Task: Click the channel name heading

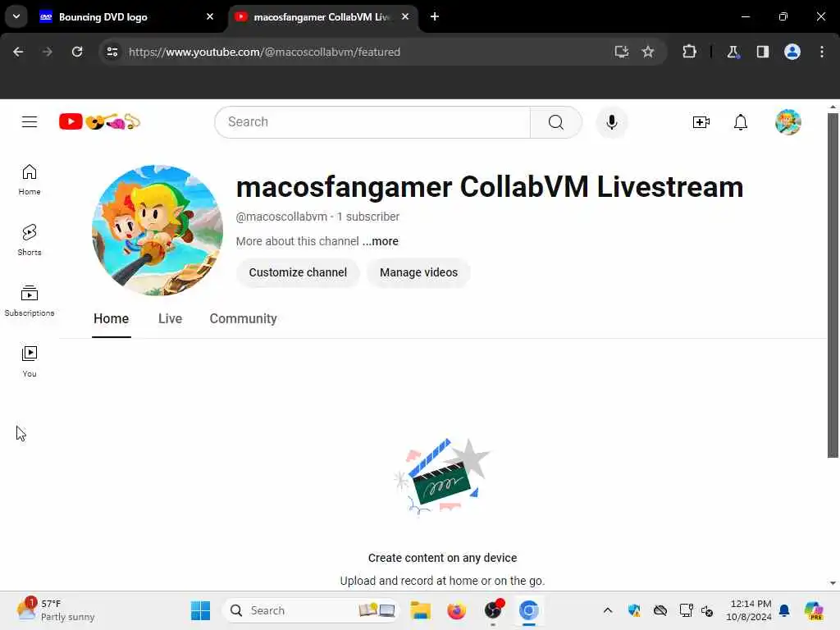Action: tap(490, 187)
